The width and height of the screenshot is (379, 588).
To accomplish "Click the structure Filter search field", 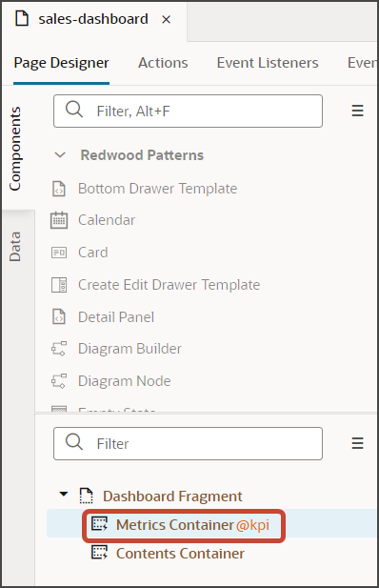I will [188, 443].
